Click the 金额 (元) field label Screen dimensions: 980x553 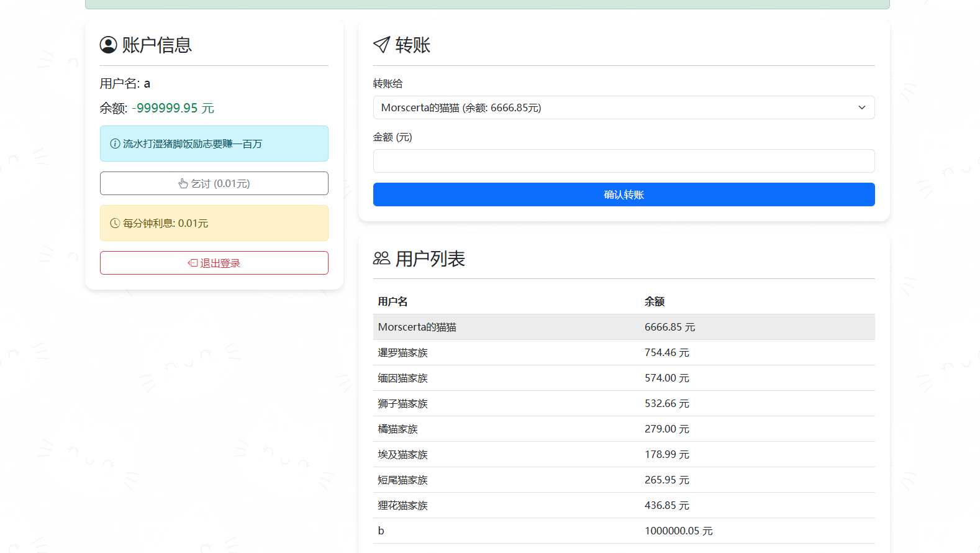(392, 137)
